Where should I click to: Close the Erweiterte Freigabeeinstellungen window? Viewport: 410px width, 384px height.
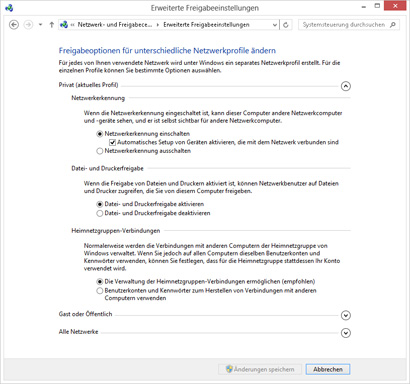[395, 6]
